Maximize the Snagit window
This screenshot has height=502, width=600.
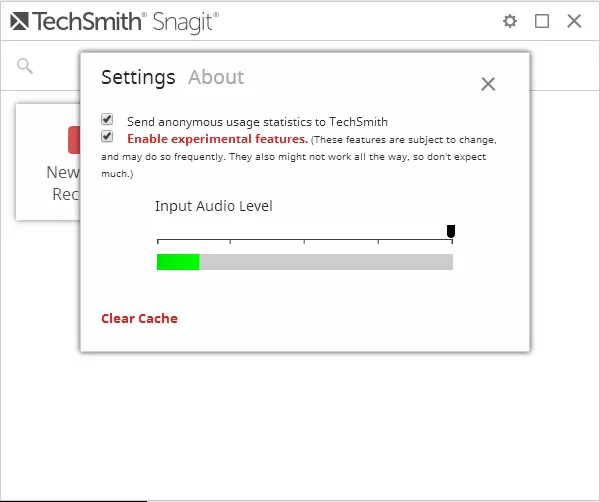coord(542,21)
